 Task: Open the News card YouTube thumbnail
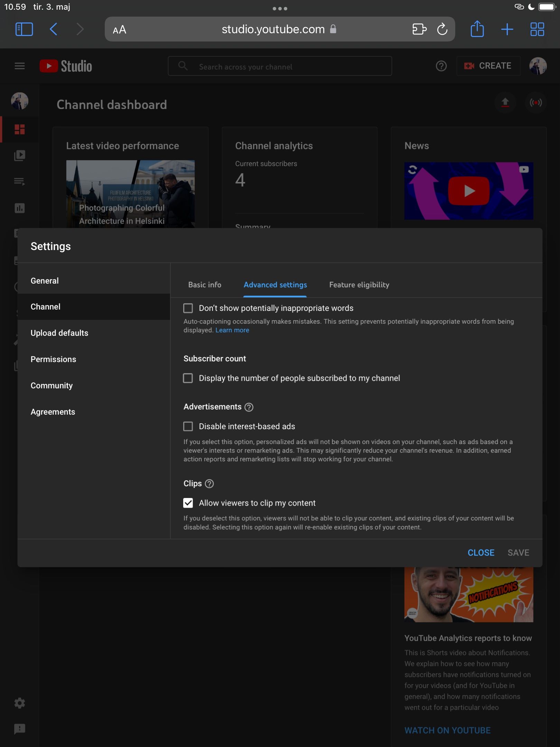click(469, 191)
